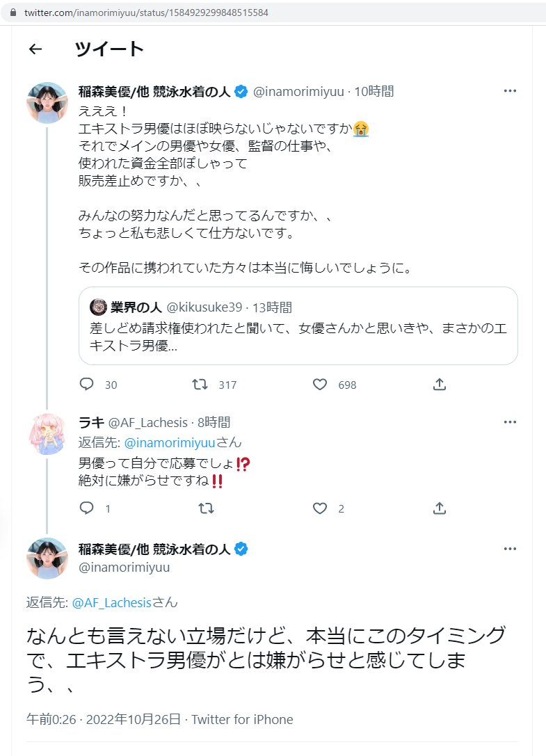Like ラキ's reply with 2 likes

[320, 508]
